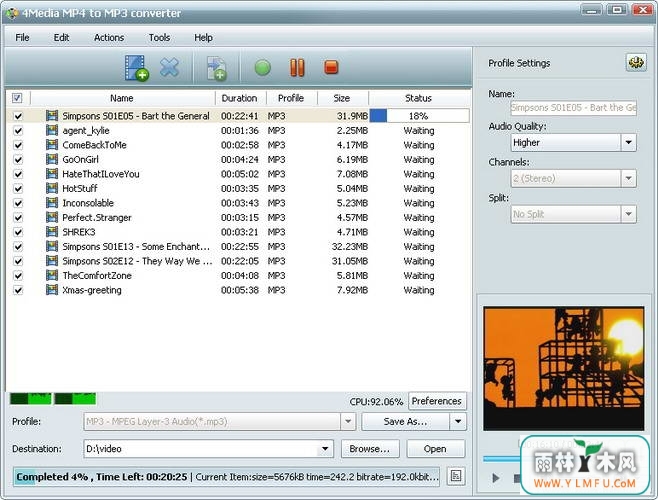
Task: Click file icon of SHREK3 row
Action: [52, 232]
